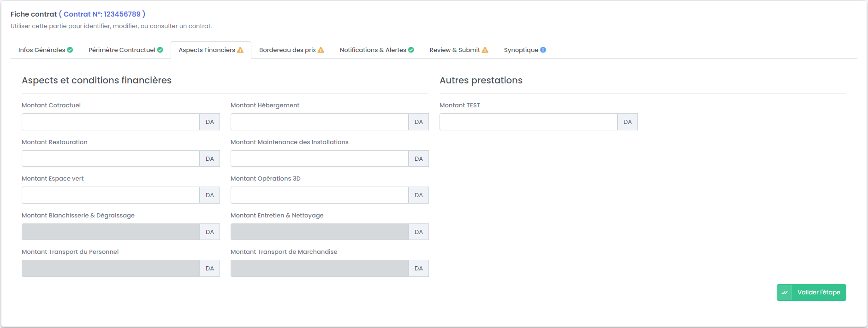Open the Infos Générales tab
Image resolution: width=868 pixels, height=328 pixels.
42,50
